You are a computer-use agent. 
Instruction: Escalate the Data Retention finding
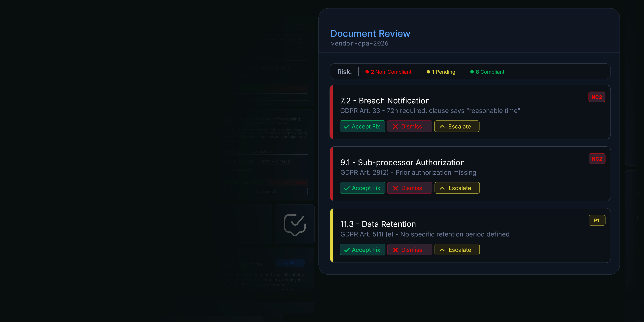tap(457, 250)
